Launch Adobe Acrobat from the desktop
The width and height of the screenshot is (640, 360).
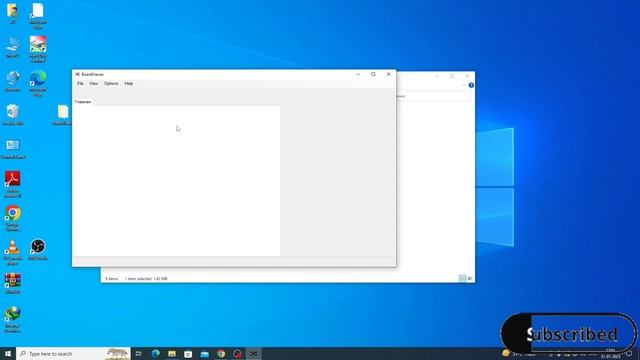13,184
